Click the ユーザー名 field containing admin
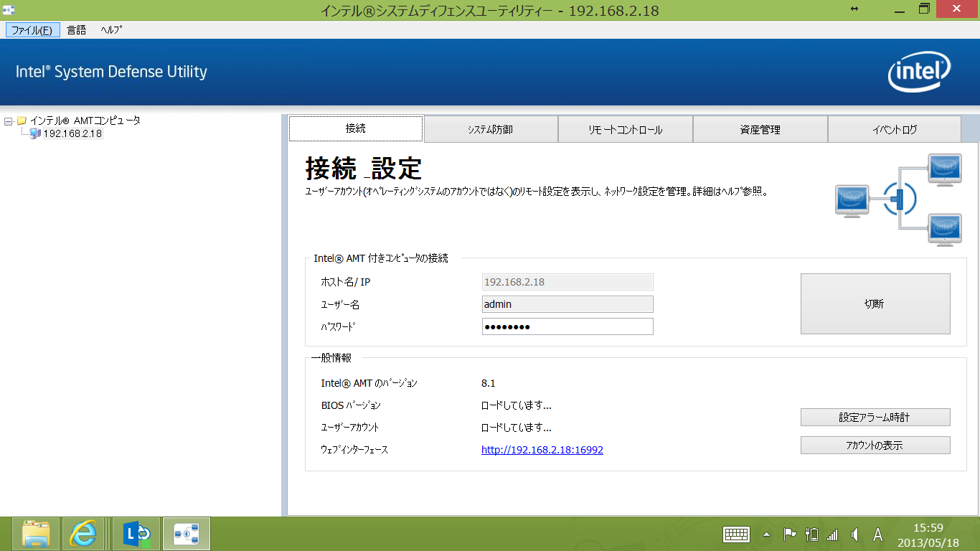Image resolution: width=980 pixels, height=551 pixels. pyautogui.click(x=567, y=304)
